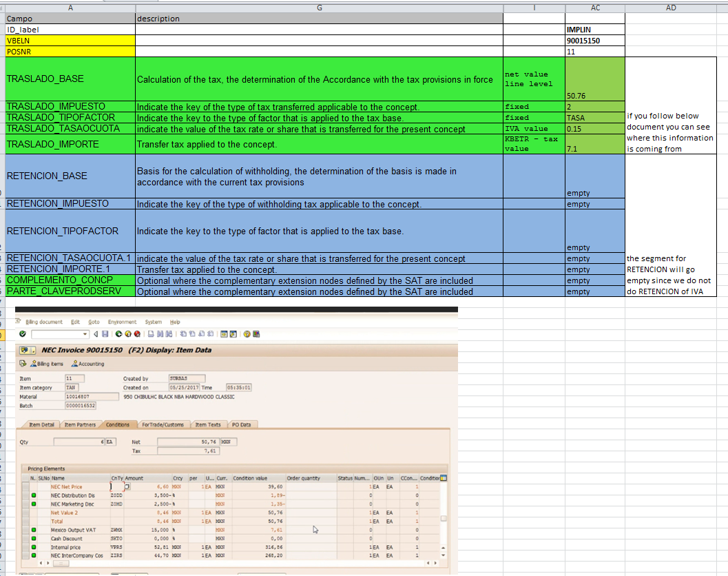
Task: Click the green Enter checkmark icon
Action: tap(22, 334)
